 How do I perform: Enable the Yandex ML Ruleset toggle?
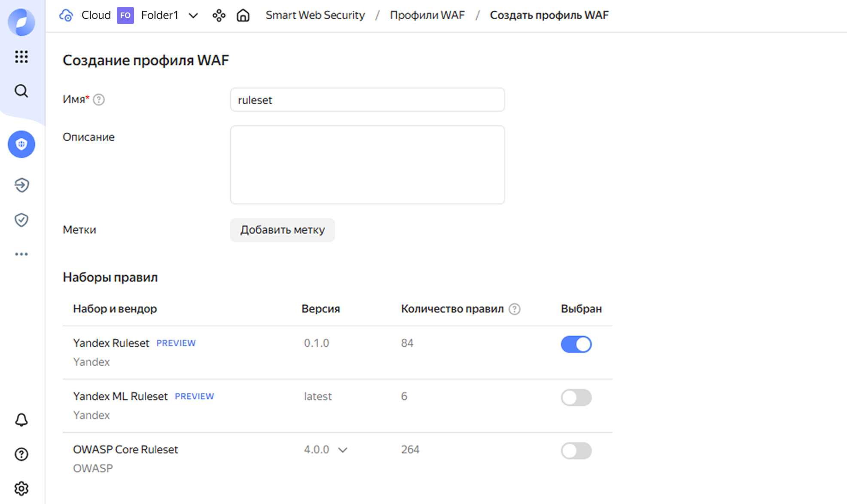click(x=576, y=398)
